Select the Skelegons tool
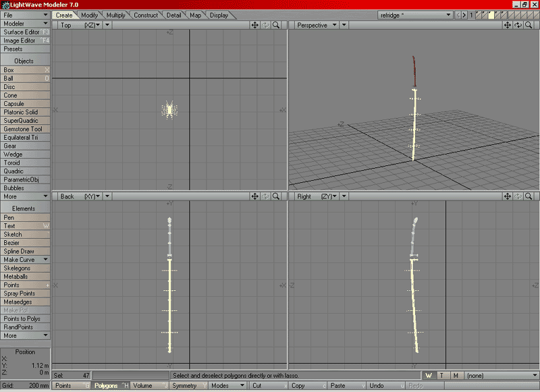The width and height of the screenshot is (540, 392). pyautogui.click(x=25, y=268)
